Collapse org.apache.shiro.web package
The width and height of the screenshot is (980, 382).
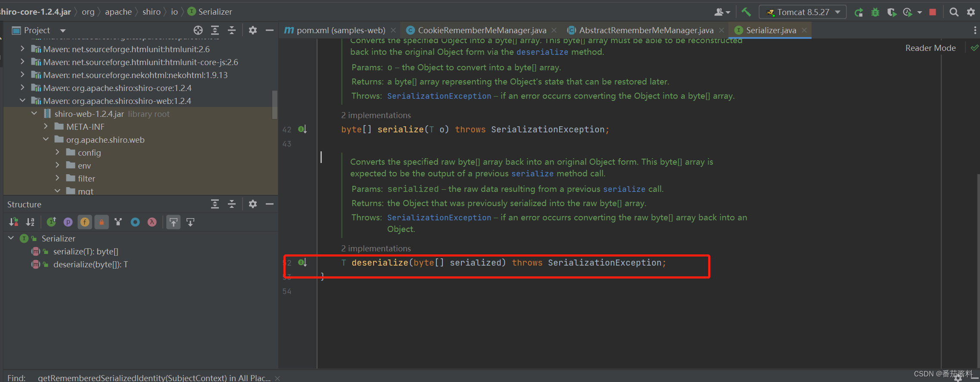46,139
